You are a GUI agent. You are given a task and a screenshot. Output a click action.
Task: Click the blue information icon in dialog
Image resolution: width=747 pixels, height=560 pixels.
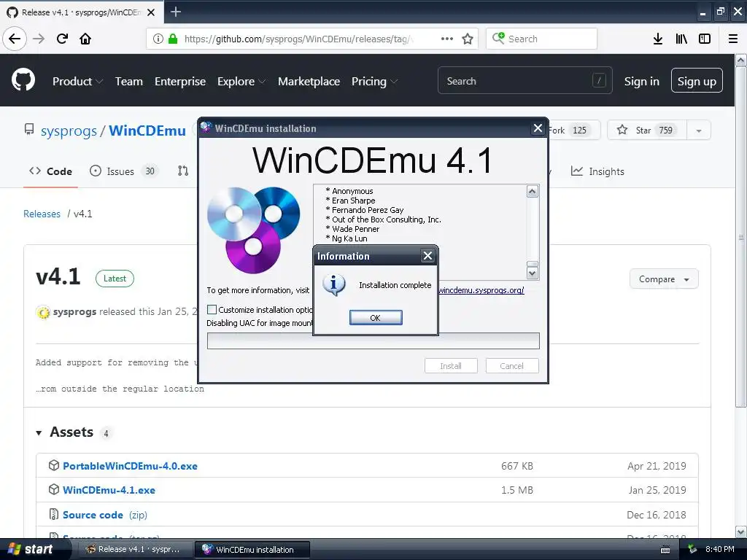(x=333, y=285)
